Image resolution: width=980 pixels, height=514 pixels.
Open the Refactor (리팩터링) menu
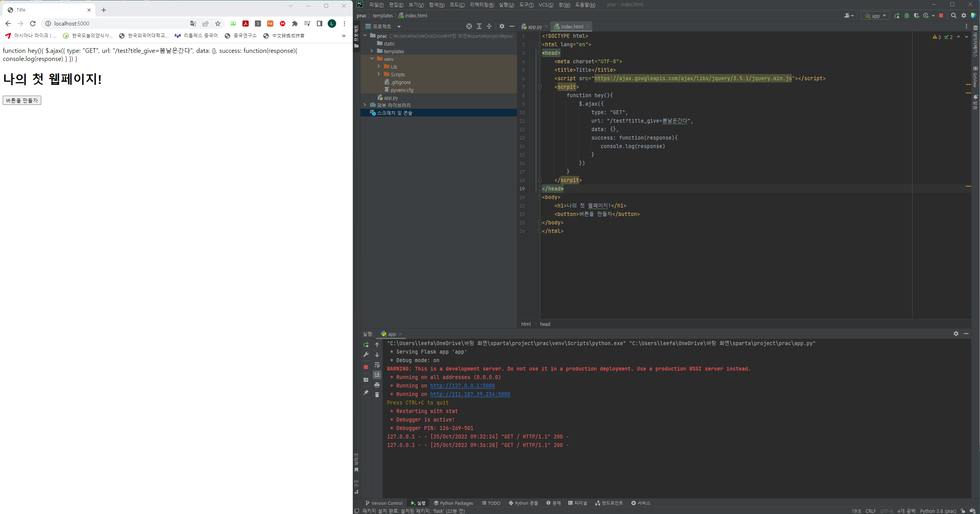coord(482,5)
